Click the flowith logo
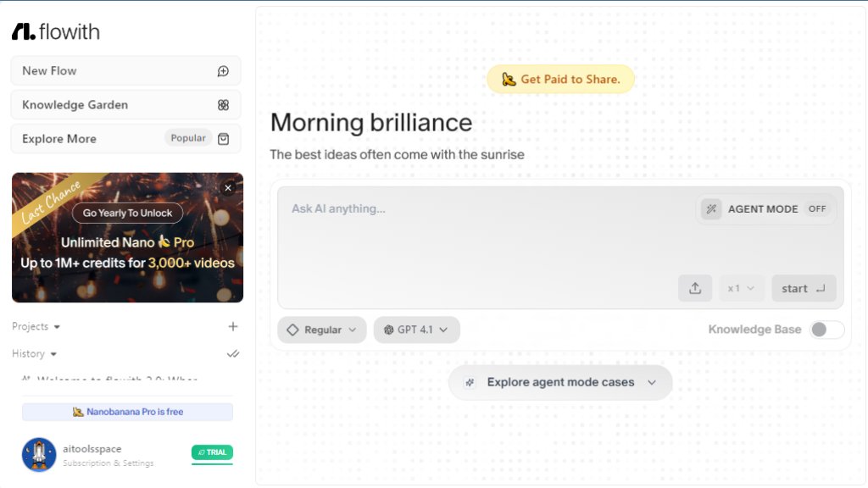Image resolution: width=868 pixels, height=488 pixels. (x=56, y=32)
